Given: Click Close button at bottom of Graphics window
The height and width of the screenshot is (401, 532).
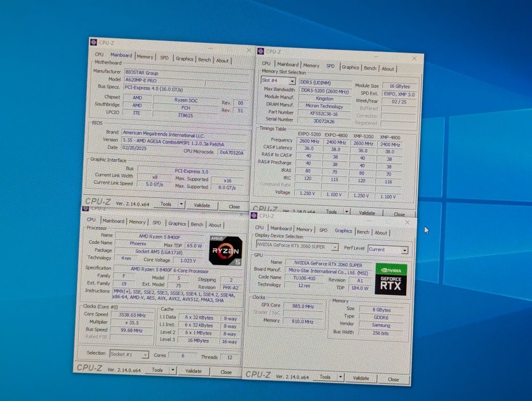Looking at the screenshot, I should (393, 379).
